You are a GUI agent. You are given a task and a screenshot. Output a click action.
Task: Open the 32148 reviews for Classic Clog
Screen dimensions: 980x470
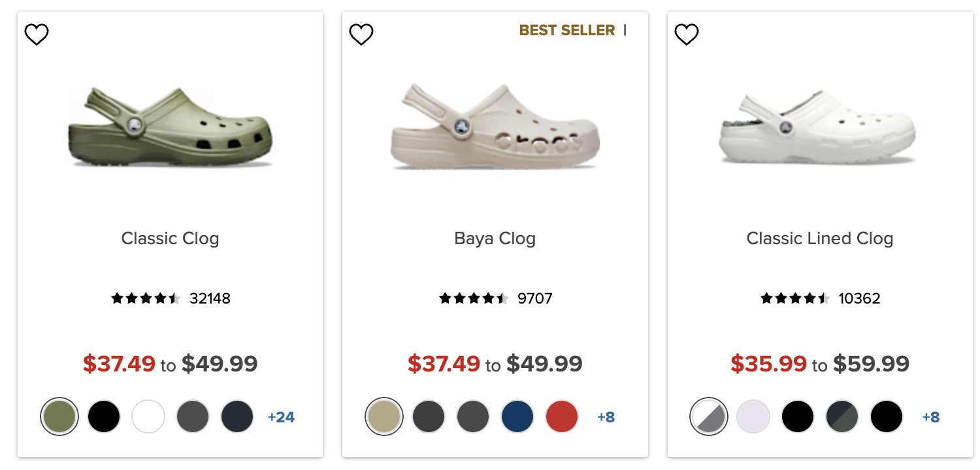pos(210,299)
